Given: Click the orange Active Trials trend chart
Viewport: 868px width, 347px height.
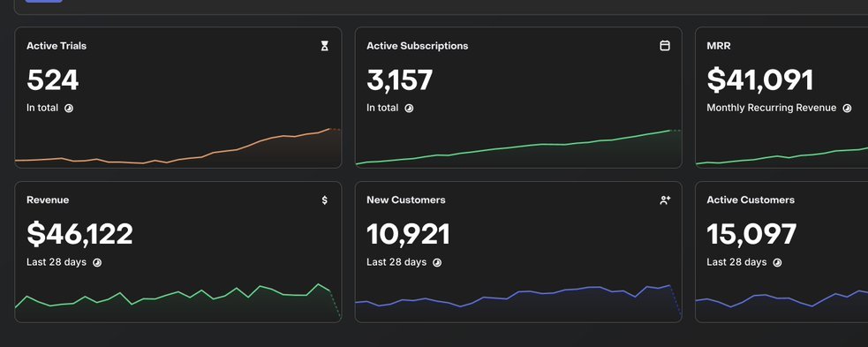Looking at the screenshot, I should click(x=177, y=147).
